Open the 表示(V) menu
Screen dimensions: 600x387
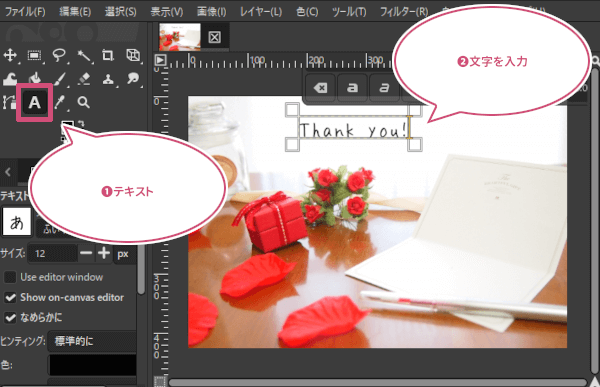166,11
